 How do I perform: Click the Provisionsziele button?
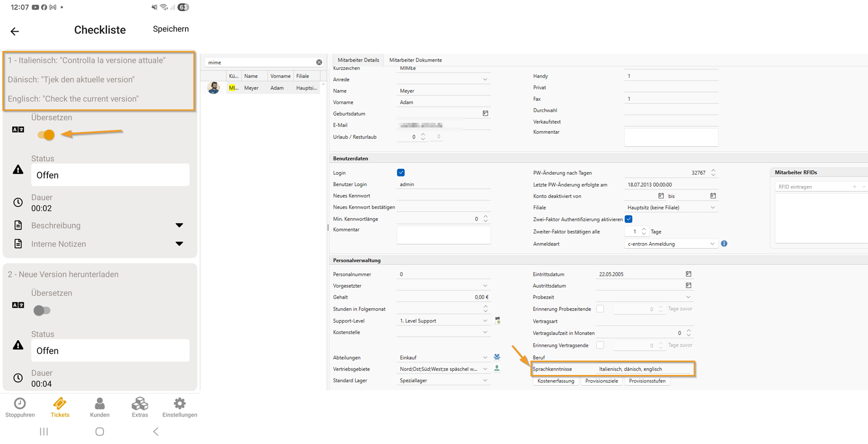pos(601,381)
